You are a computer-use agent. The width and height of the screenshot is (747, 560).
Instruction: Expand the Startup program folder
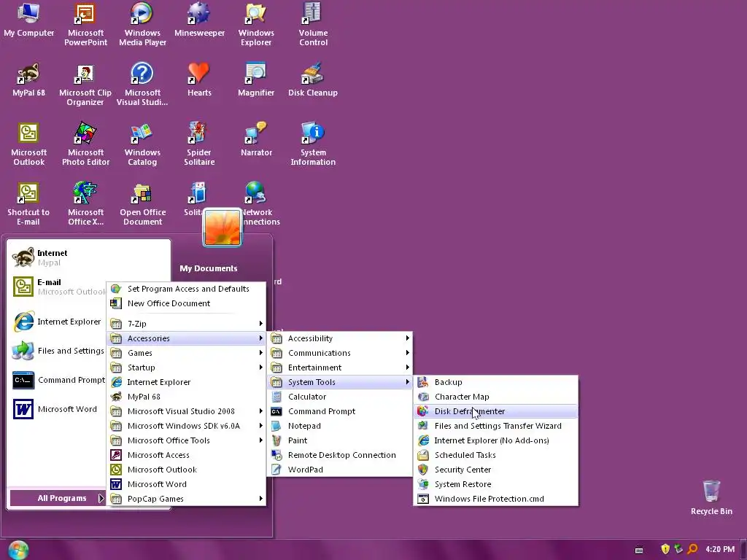click(x=186, y=367)
